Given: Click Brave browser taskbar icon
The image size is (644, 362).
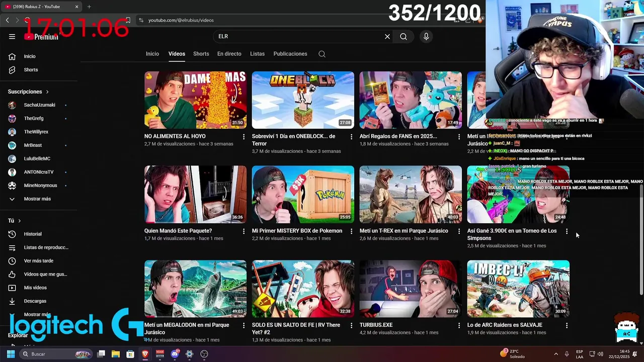Looking at the screenshot, I should (x=145, y=354).
